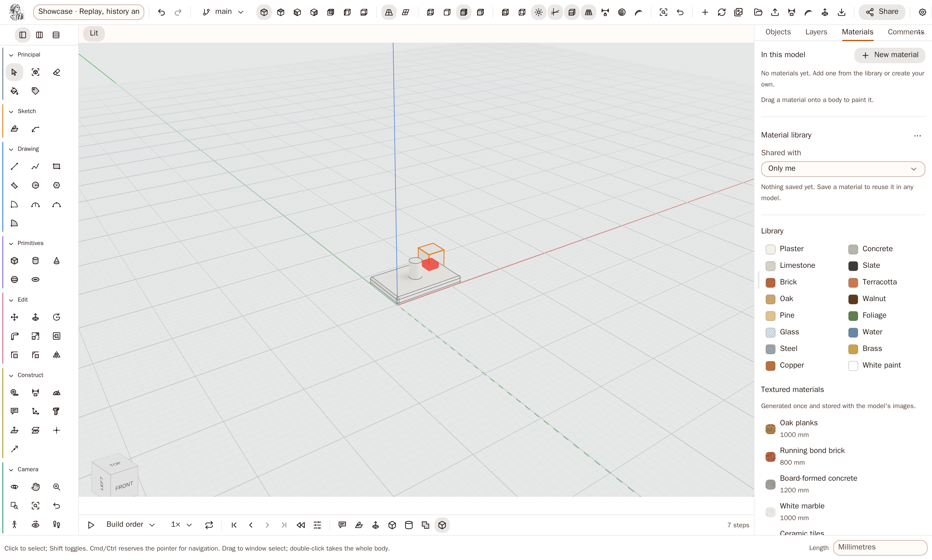This screenshot has height=560, width=932.
Task: Select the Pan hand tool
Action: click(36, 487)
